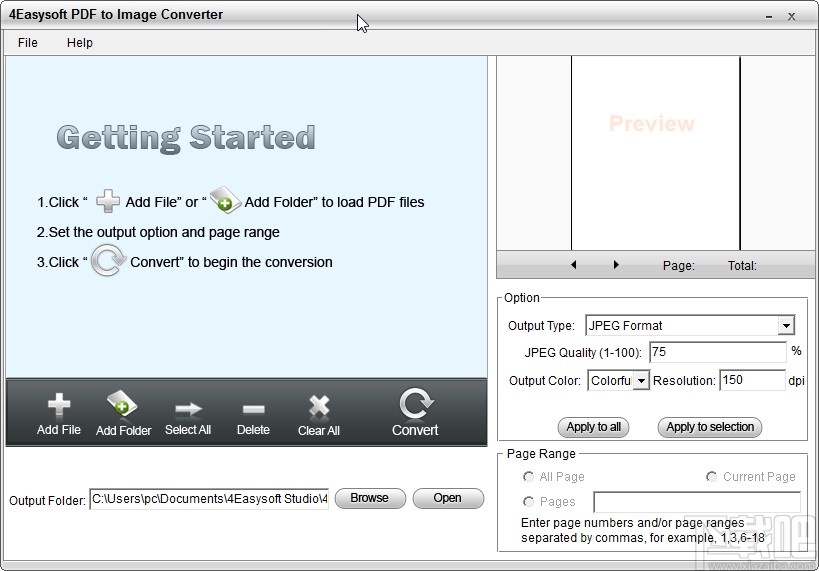This screenshot has width=819, height=571.
Task: Go to the next preview page
Action: (616, 264)
